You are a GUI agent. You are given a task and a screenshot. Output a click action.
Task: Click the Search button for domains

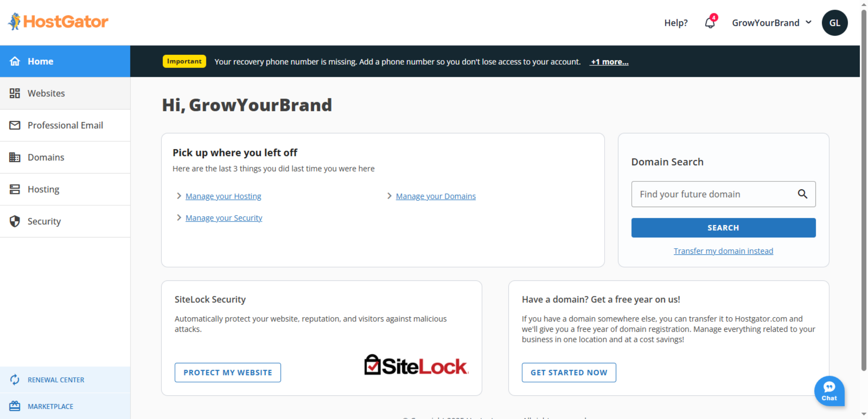(723, 227)
